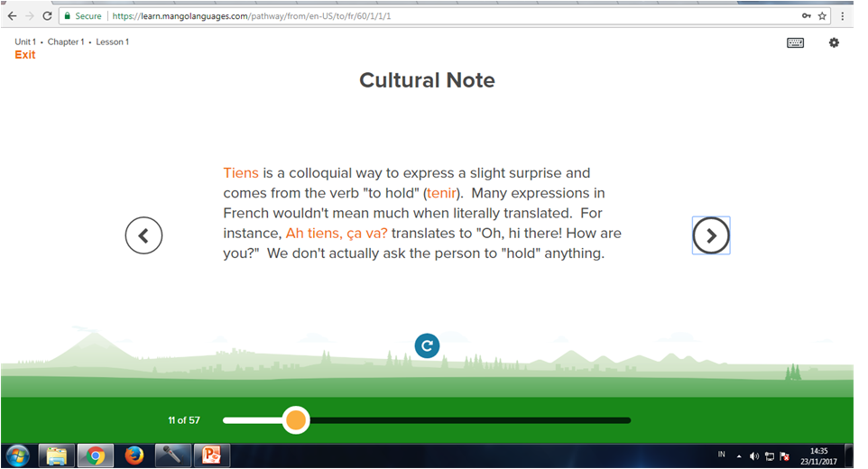Screen dimensions: 868x469
Task: Show hidden tray icons arrow
Action: (738, 456)
